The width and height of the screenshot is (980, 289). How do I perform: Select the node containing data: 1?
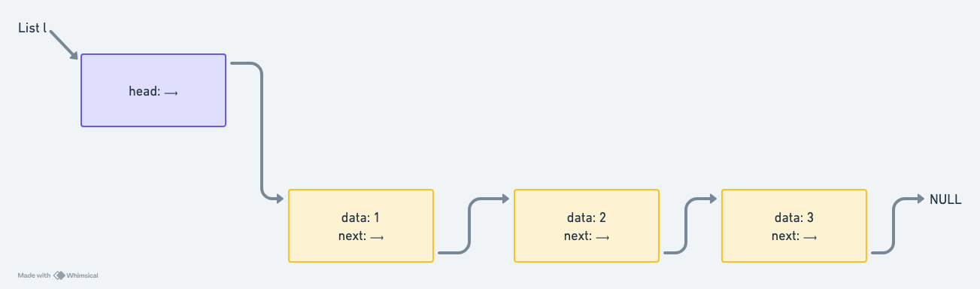tap(361, 226)
